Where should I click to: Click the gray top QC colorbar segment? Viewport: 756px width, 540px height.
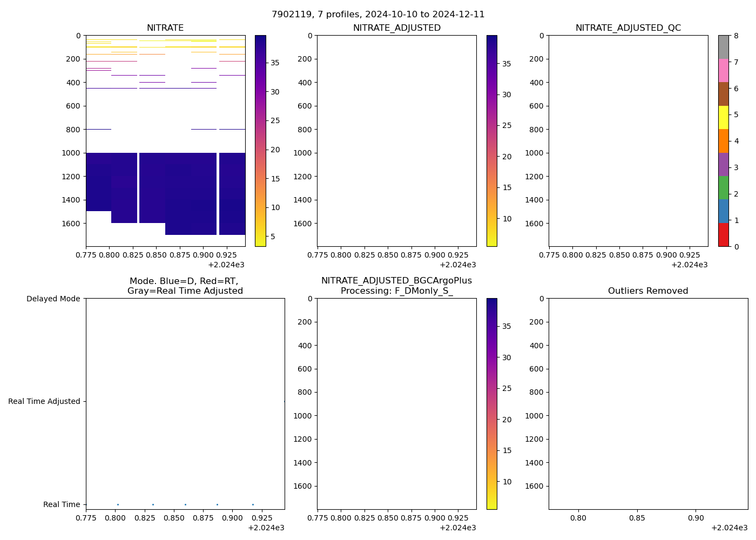point(723,47)
